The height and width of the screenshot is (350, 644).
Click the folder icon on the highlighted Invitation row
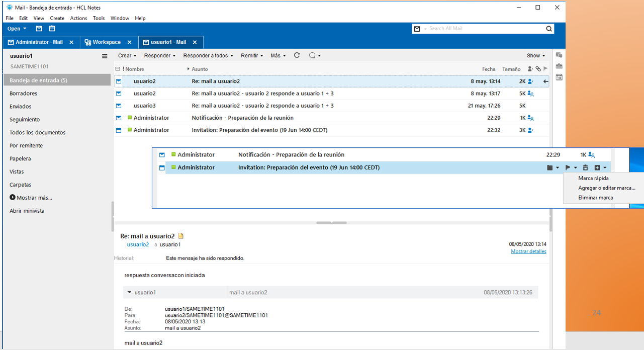pyautogui.click(x=550, y=167)
